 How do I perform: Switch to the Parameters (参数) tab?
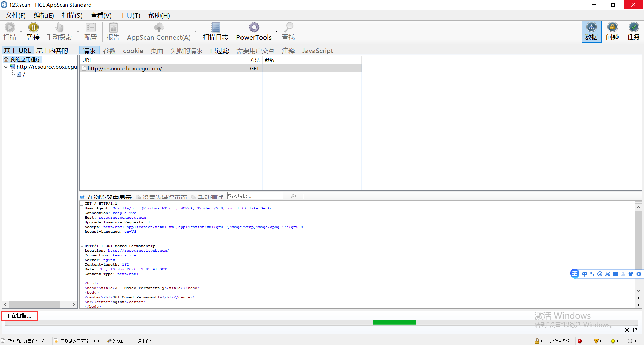pyautogui.click(x=109, y=50)
